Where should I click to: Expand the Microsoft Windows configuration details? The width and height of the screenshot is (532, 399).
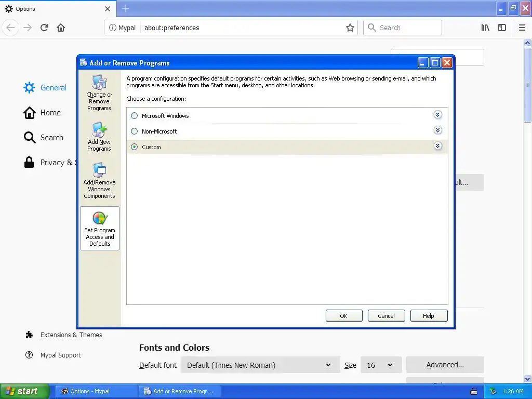[x=437, y=115]
